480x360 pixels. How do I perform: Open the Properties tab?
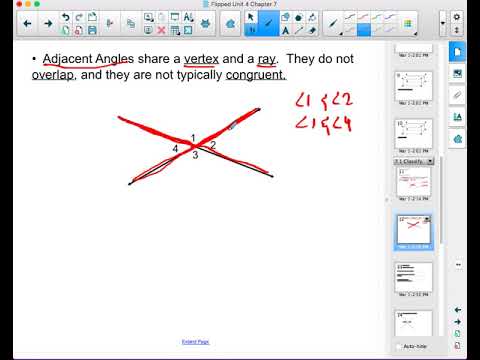(457, 117)
